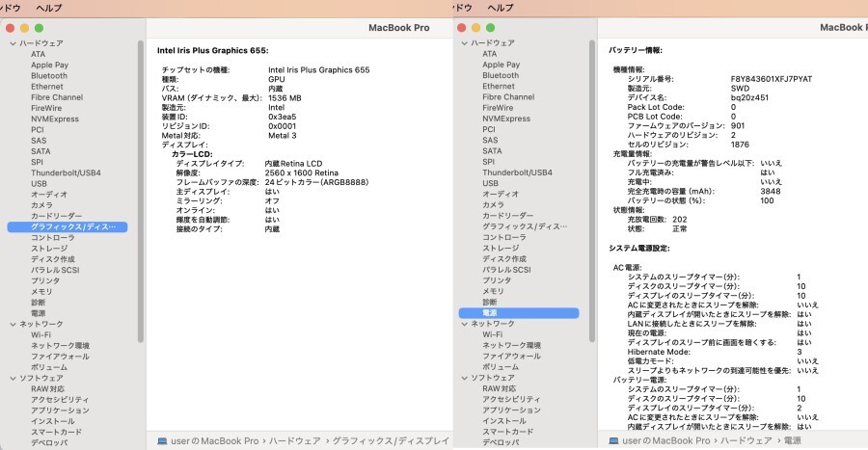Select ストレージ in left window sidebar

point(49,249)
